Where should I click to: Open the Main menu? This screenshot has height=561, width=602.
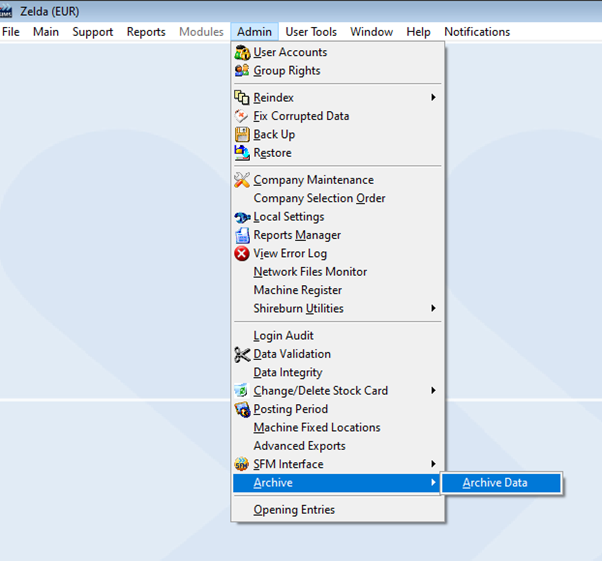pyautogui.click(x=46, y=32)
